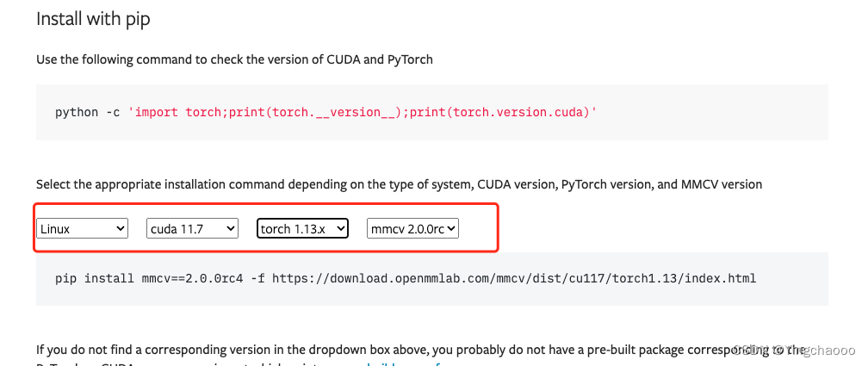Click the word "python" in the first command
Screen dimensions: 868x366
tap(77, 113)
